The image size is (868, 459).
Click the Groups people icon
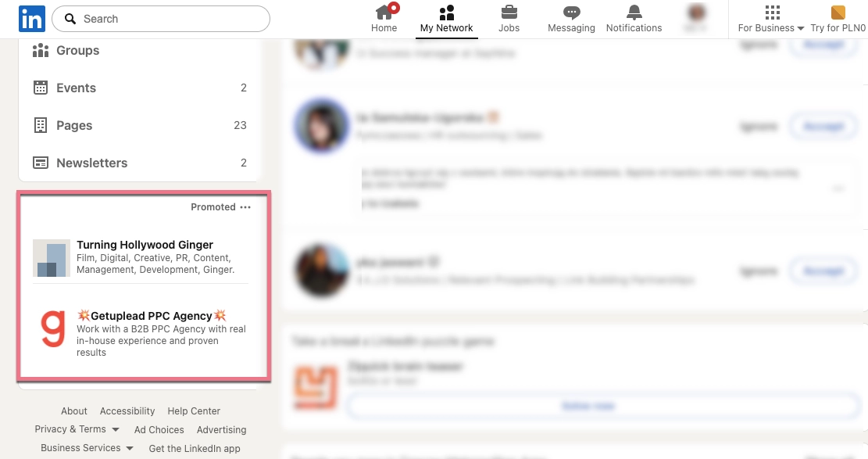41,51
